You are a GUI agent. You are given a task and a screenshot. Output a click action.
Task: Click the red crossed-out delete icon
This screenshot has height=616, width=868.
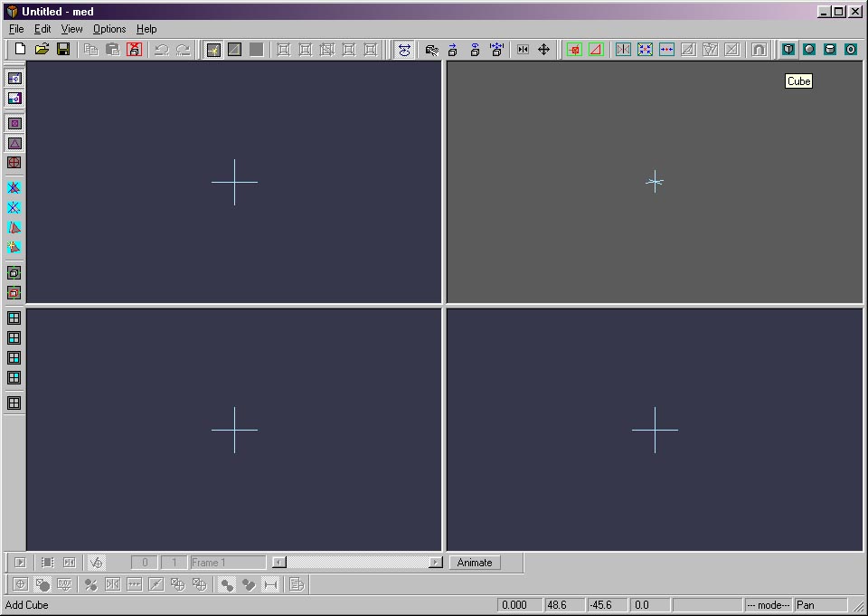click(x=134, y=50)
